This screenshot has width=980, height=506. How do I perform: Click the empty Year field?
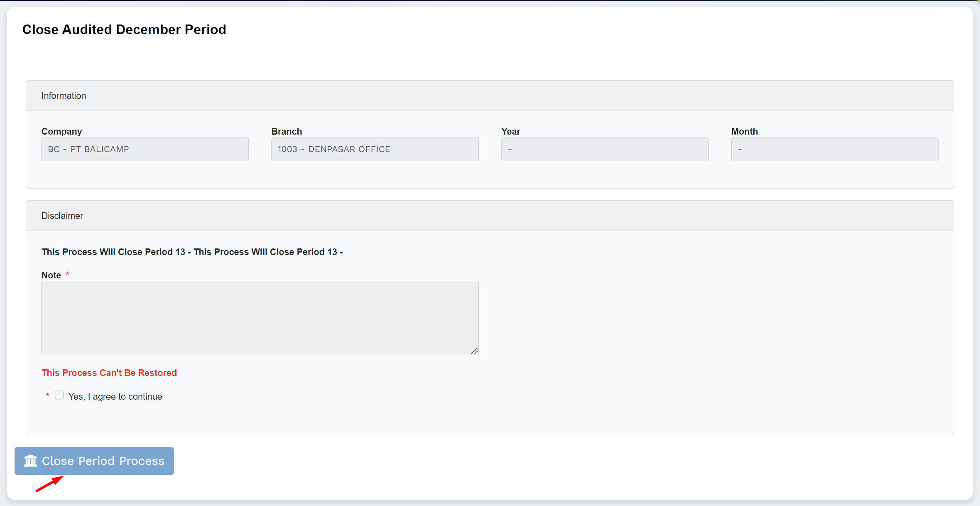[605, 149]
